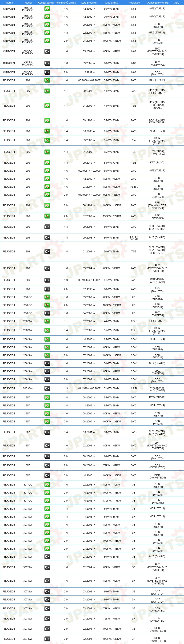The height and width of the screenshot is (644, 184).
Task: Click ON icon in 1.4 HDi eco 70 row
Action: point(47,238)
